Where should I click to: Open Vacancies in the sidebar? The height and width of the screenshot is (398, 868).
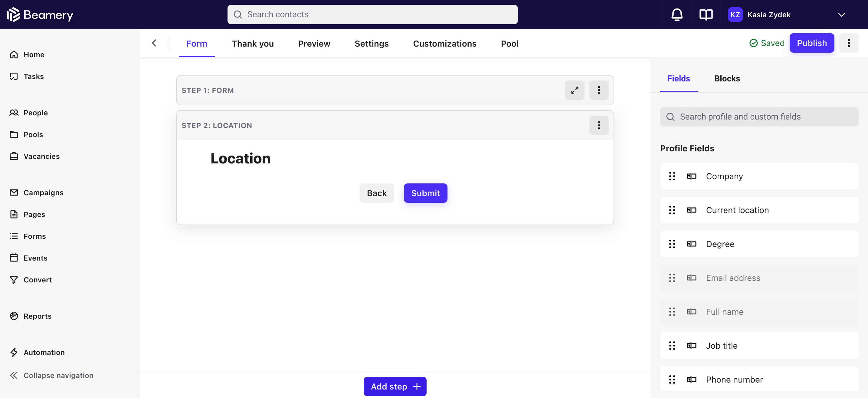(34, 156)
